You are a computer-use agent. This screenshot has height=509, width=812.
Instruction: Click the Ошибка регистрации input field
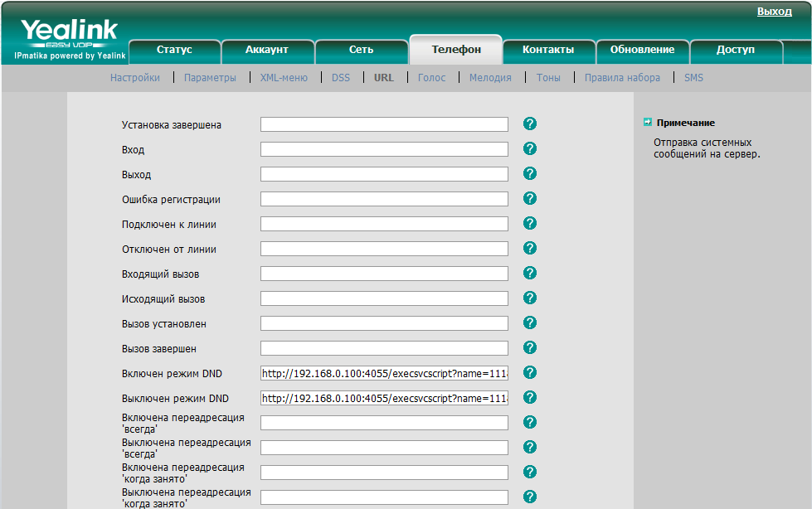(x=384, y=199)
